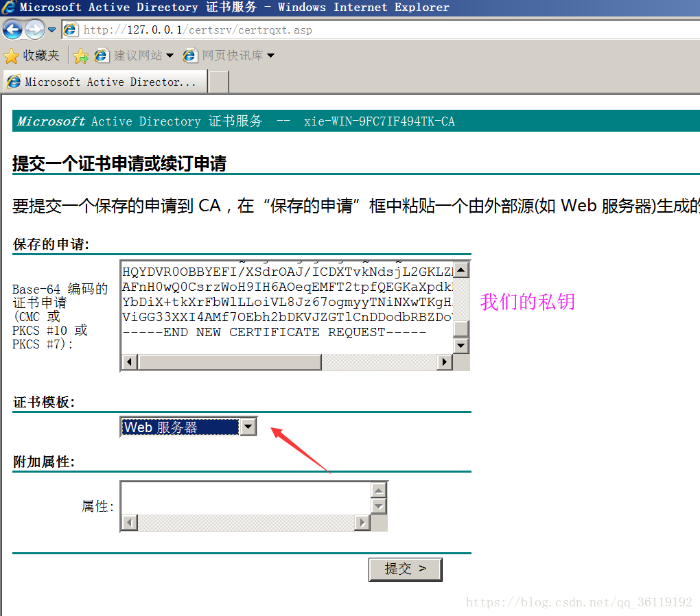Click the 提交 > submit button

[x=406, y=569]
